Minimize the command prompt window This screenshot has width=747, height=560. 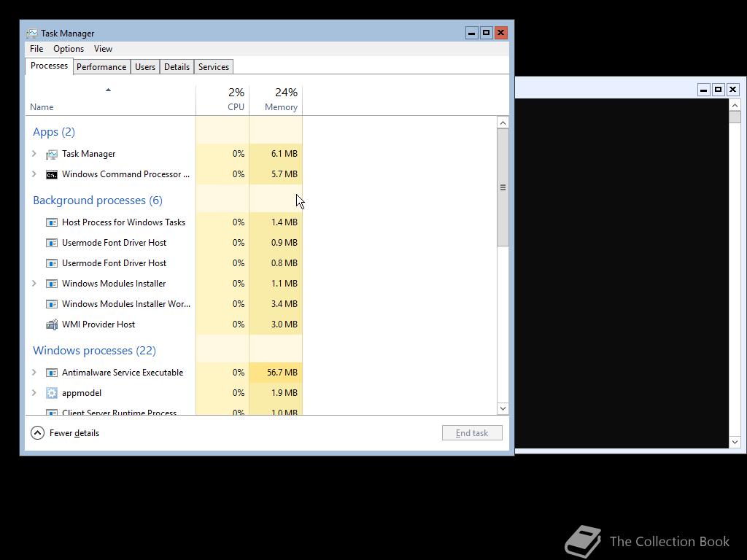[x=704, y=90]
